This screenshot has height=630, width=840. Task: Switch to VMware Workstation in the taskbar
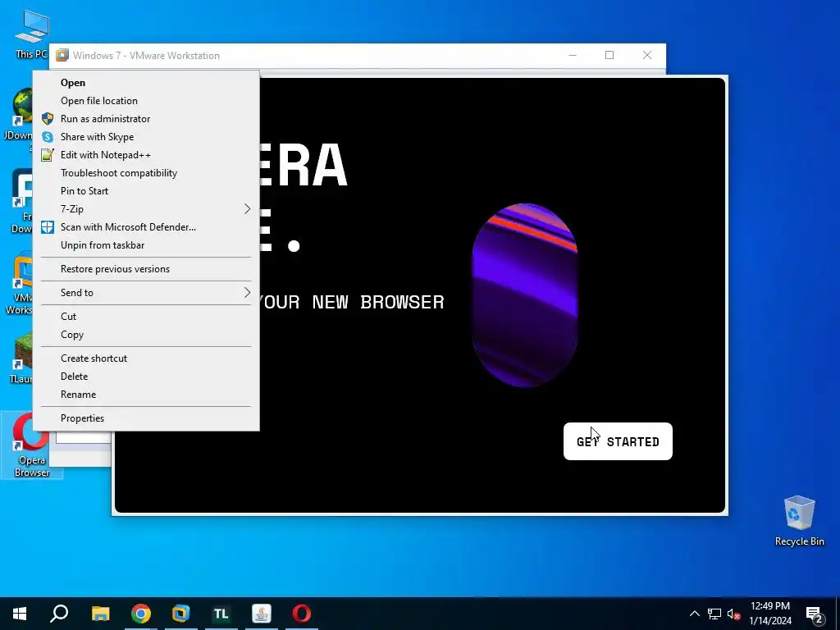click(181, 614)
